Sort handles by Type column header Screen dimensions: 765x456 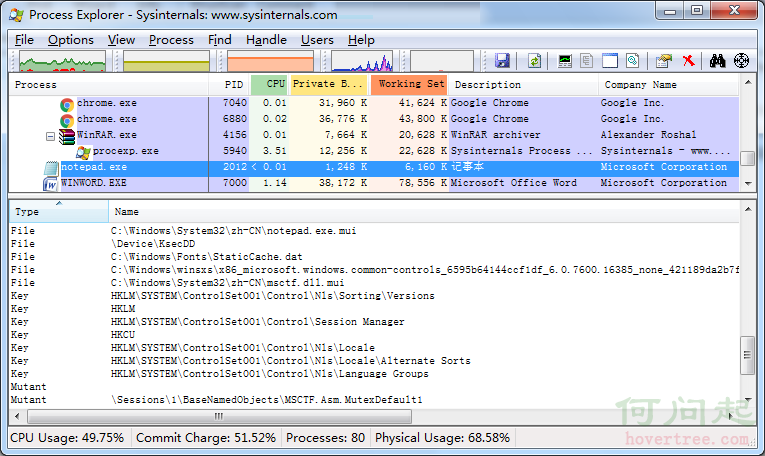click(59, 212)
